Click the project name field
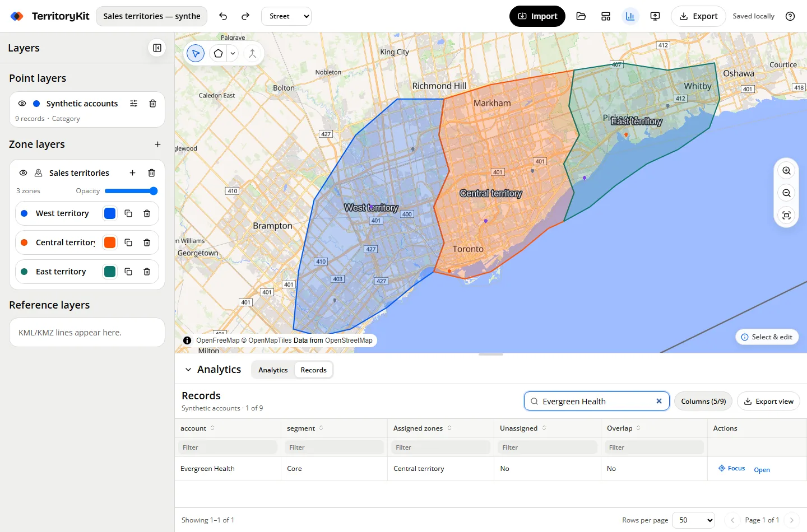807x532 pixels. (x=151, y=16)
